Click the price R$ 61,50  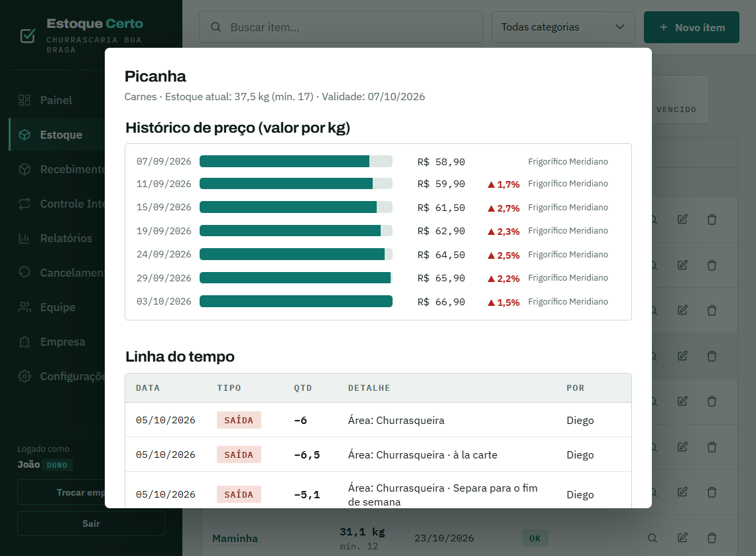[x=441, y=208]
